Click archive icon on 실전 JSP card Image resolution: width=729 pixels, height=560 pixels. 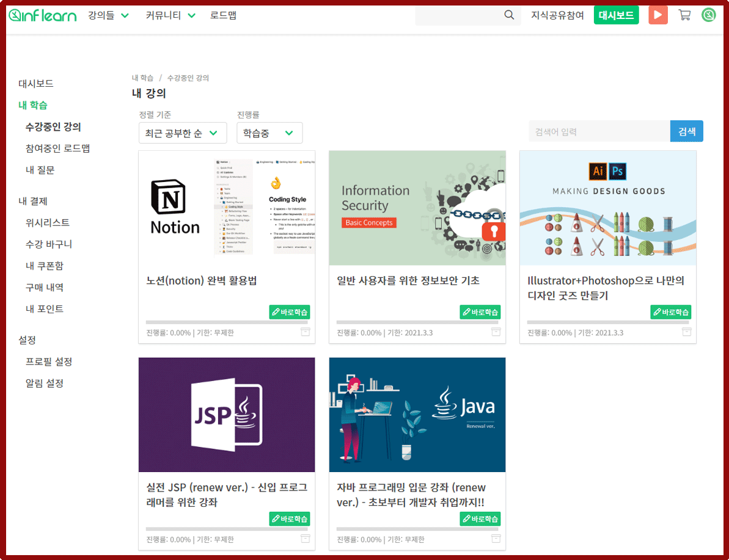coord(305,539)
